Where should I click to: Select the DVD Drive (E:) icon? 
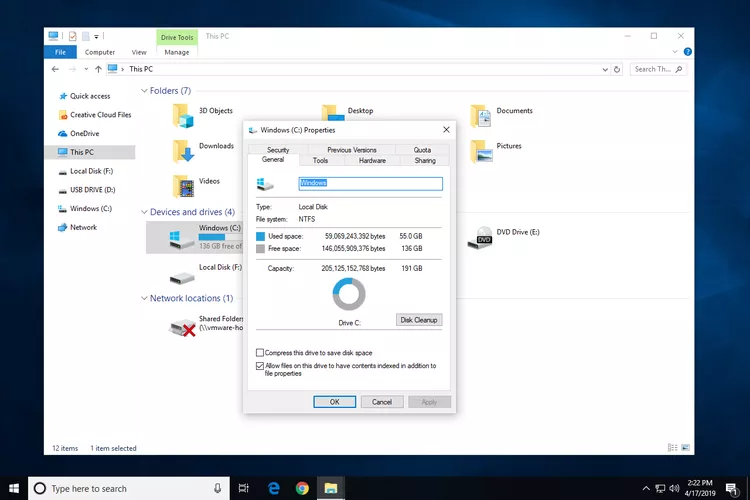click(480, 238)
